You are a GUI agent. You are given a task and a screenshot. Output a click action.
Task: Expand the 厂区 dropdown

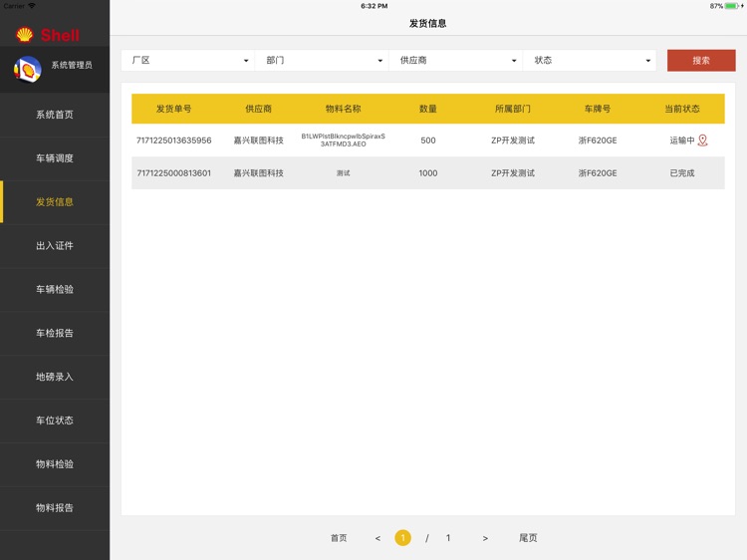tap(187, 61)
